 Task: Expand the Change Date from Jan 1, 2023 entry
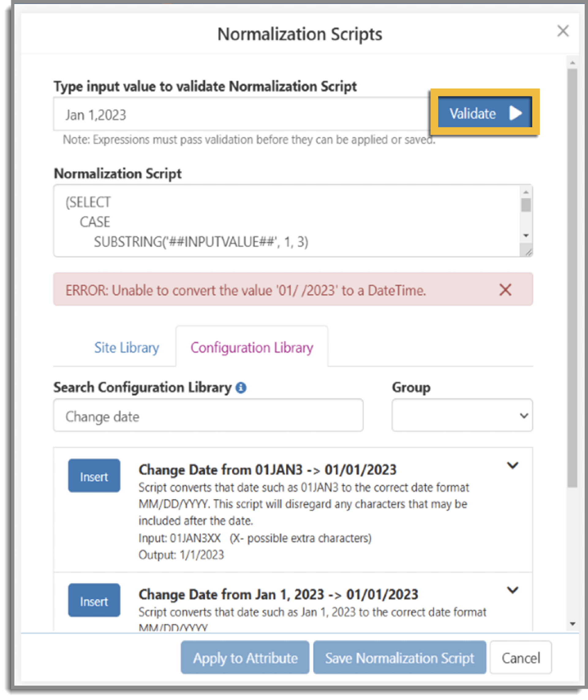512,590
